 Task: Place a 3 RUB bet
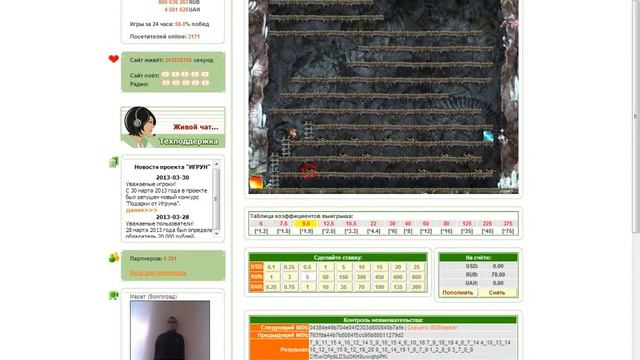[289, 277]
